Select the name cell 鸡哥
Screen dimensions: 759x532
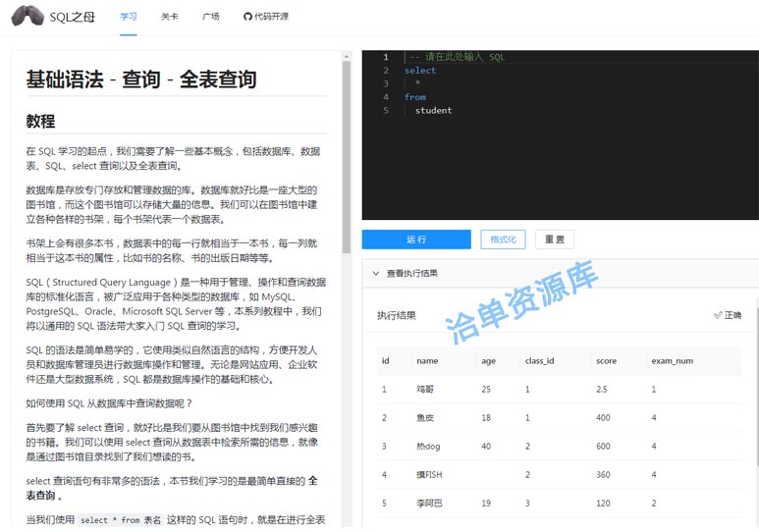pyautogui.click(x=425, y=389)
